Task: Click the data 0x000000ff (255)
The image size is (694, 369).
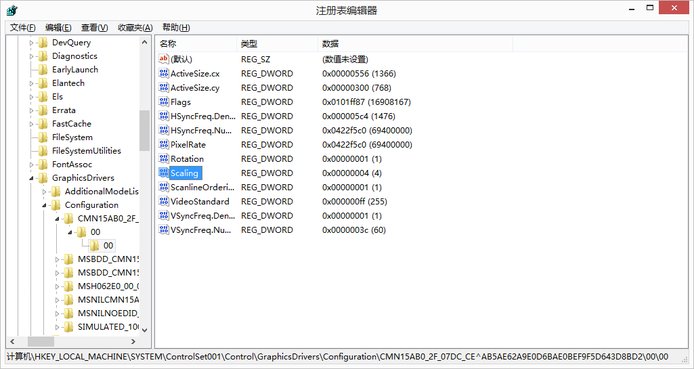Action: click(355, 201)
